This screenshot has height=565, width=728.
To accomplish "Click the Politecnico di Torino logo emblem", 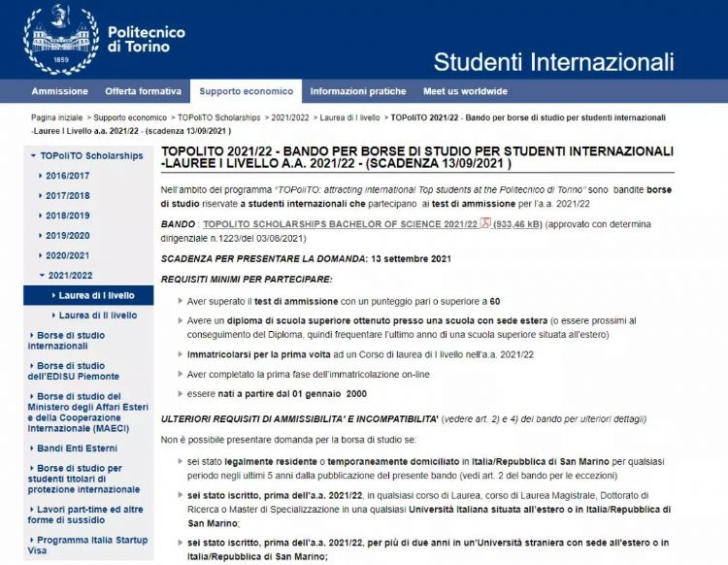I will pos(61,39).
